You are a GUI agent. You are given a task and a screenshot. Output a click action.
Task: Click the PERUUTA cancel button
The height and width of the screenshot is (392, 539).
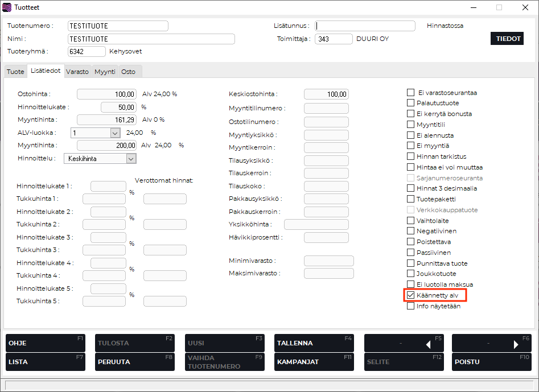point(133,362)
